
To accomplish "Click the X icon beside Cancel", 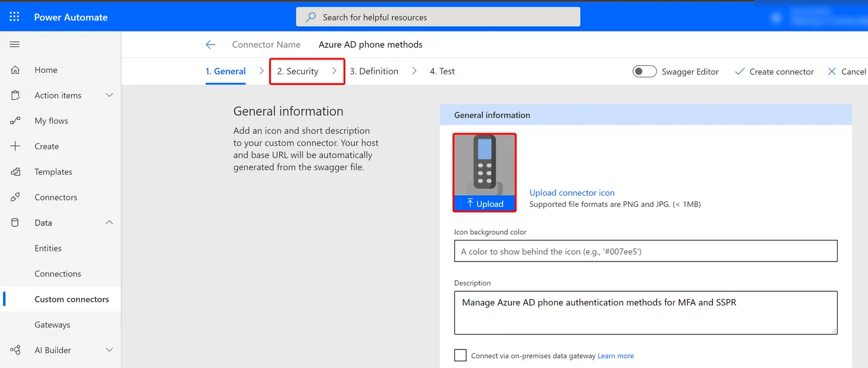I will [x=832, y=72].
